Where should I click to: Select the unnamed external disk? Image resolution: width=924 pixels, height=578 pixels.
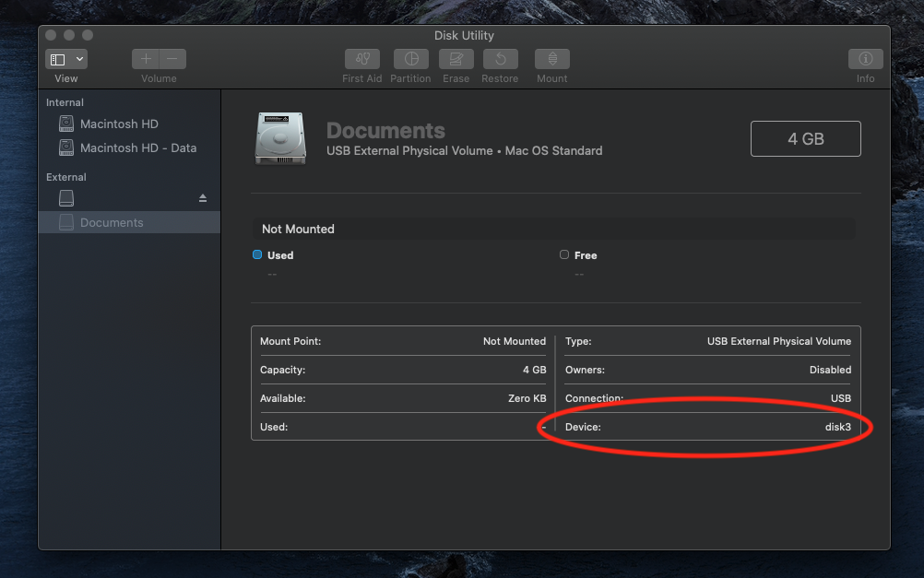[130, 198]
